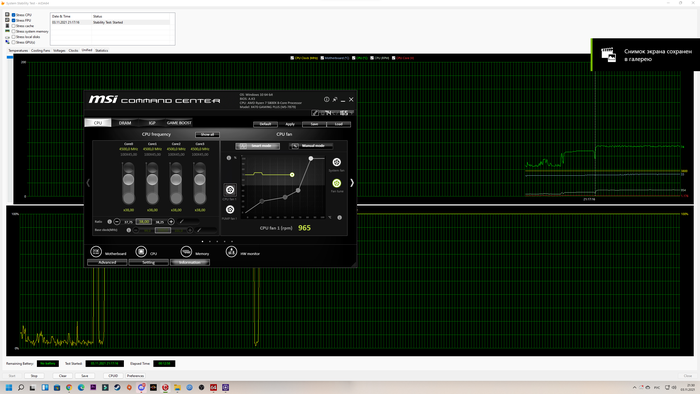Viewport: 700px width, 394px height.
Task: Open Microsoft Store from taskbar
Action: pos(57,387)
